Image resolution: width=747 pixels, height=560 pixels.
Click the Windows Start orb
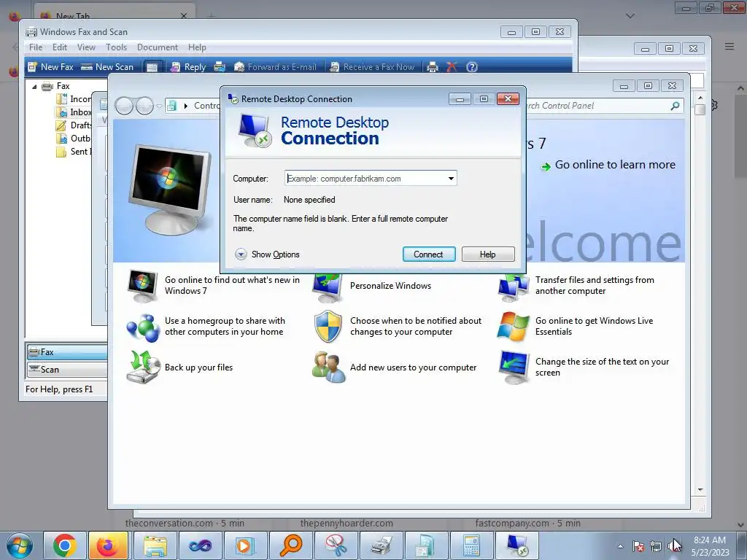pos(20,545)
